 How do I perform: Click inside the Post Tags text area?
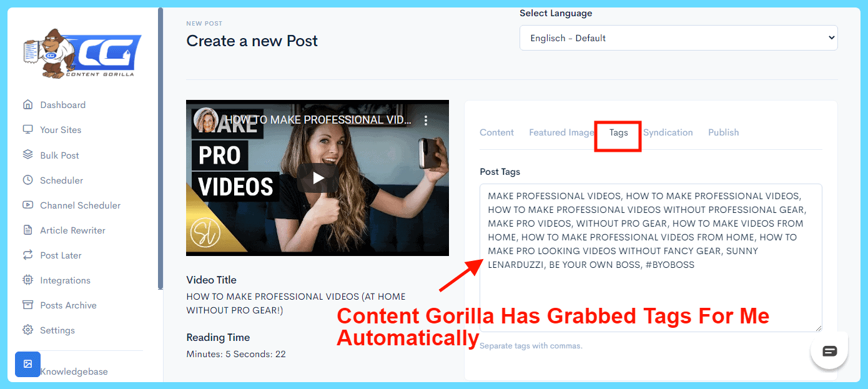[x=651, y=258]
